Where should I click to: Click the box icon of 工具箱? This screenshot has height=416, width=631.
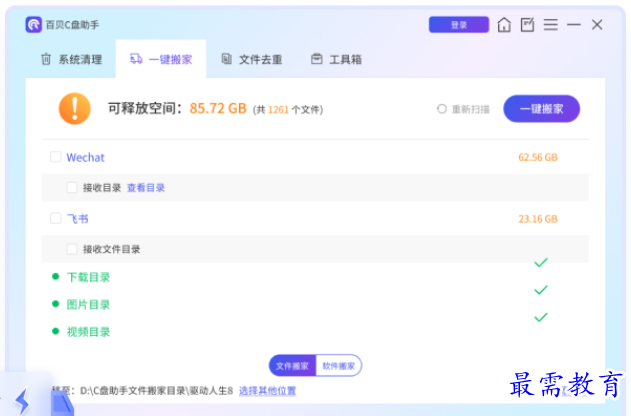pyautogui.click(x=317, y=59)
